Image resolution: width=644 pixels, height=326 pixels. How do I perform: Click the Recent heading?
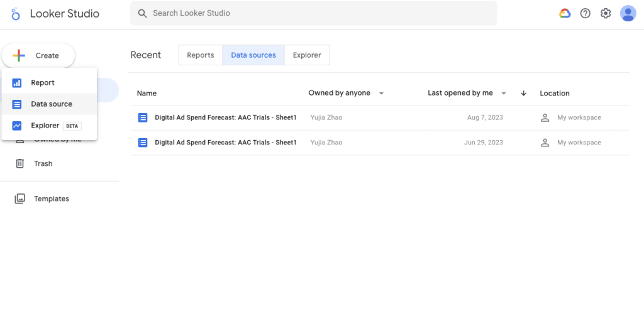(x=146, y=55)
